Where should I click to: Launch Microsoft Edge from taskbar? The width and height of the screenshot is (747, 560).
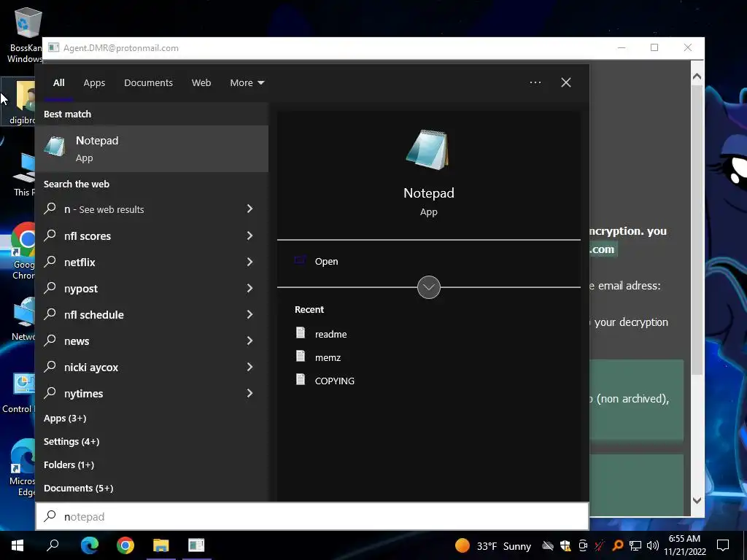[x=89, y=545]
